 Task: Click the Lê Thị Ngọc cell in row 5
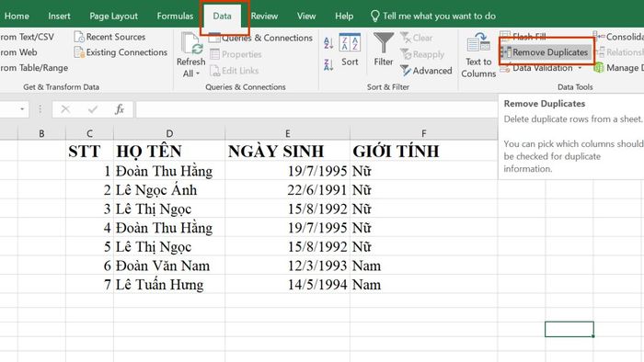point(169,247)
